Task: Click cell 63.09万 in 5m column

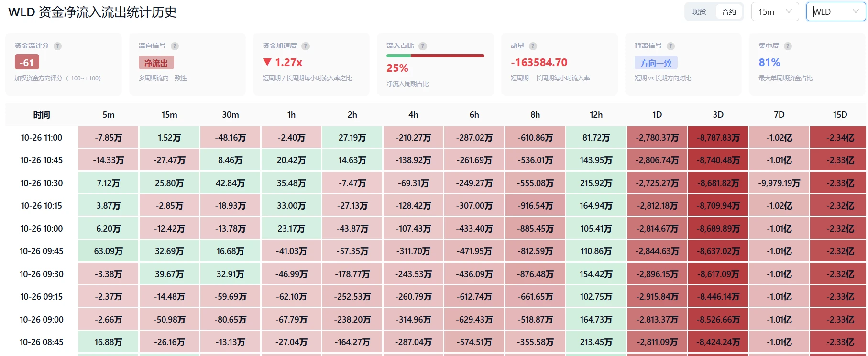Action: point(109,251)
